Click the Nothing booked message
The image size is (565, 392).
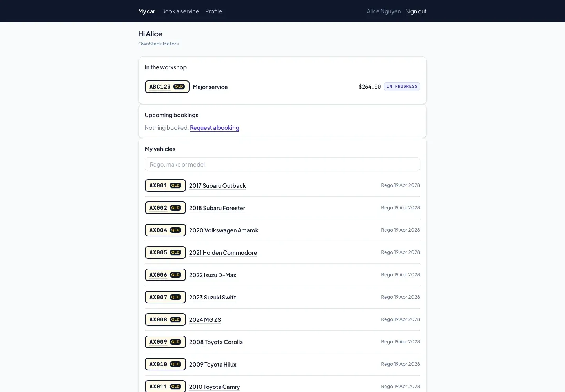(x=167, y=127)
